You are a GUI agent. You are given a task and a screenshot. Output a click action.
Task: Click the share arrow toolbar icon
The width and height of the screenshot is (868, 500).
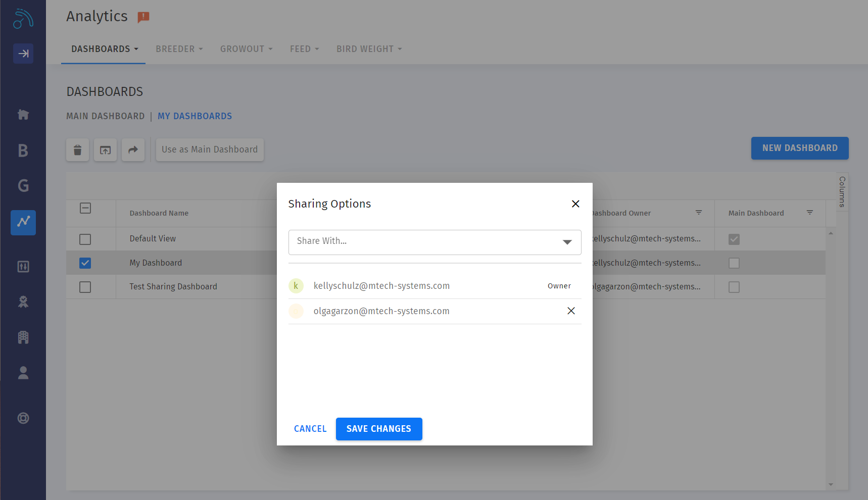[133, 150]
